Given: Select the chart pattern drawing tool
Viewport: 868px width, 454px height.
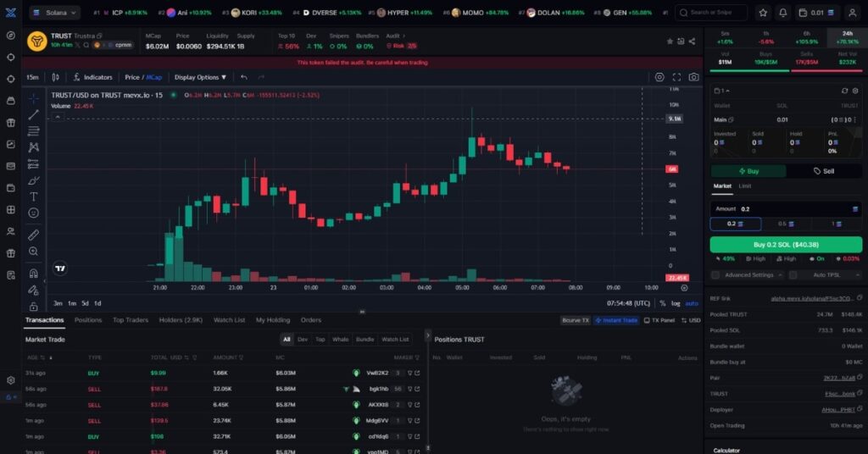Looking at the screenshot, I should 33,147.
